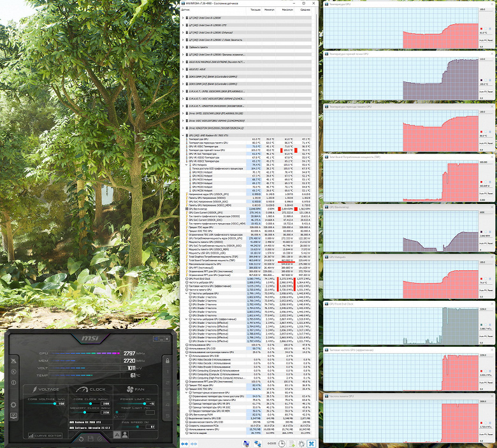Select the Total Board Потребляемая мощность (TBP) row
The height and width of the screenshot is (448, 497).
pos(247,260)
